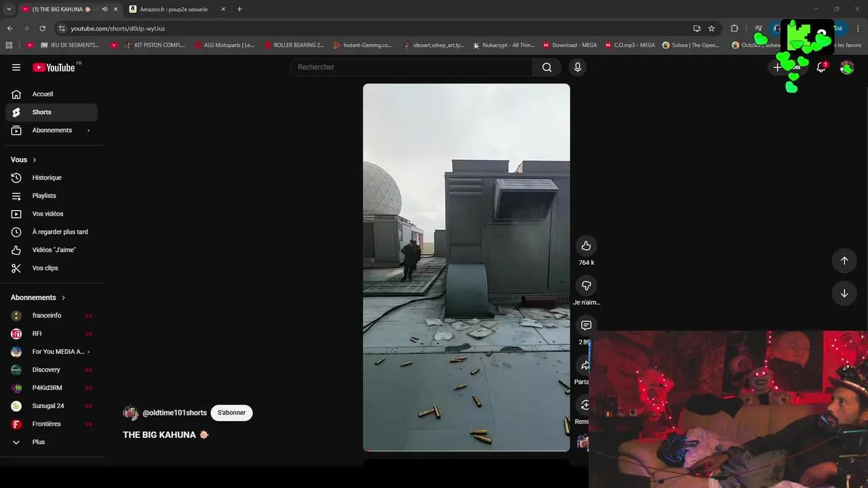The height and width of the screenshot is (488, 868).
Task: Open JEU DE SEGMENTS bookmark
Action: pyautogui.click(x=70, y=45)
